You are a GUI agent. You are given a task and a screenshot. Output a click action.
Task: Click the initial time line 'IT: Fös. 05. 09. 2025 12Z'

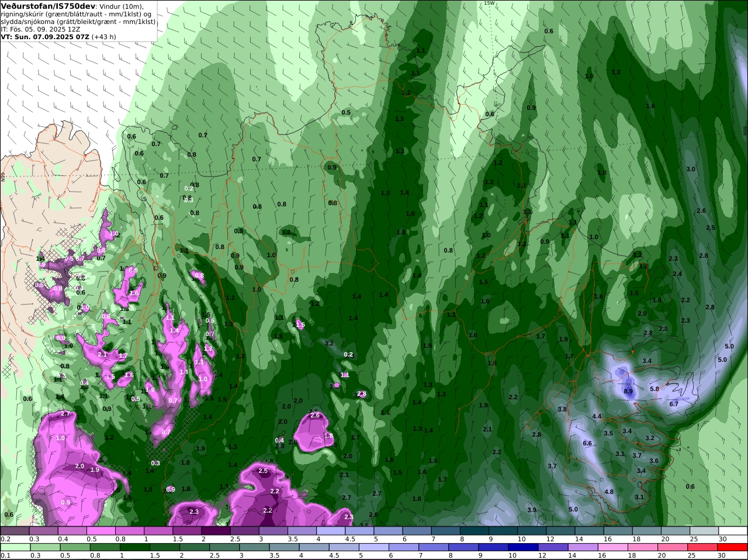pyautogui.click(x=40, y=29)
